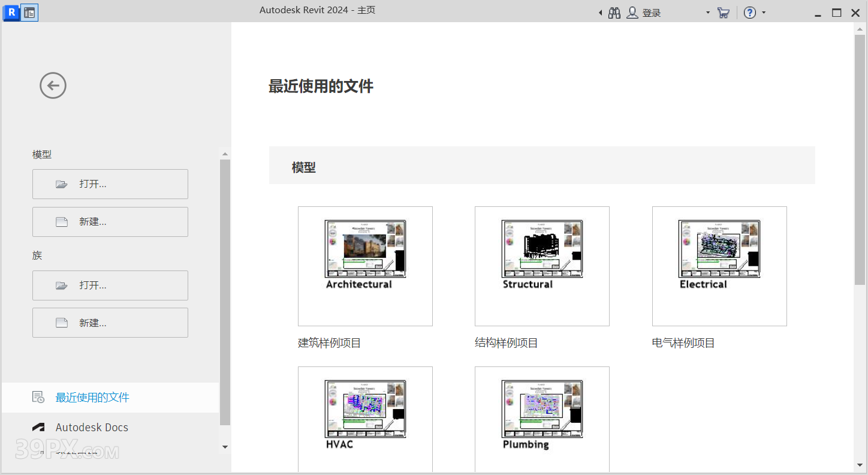868x475 pixels.
Task: Click the recent files icon in the sidebar
Action: coord(38,397)
